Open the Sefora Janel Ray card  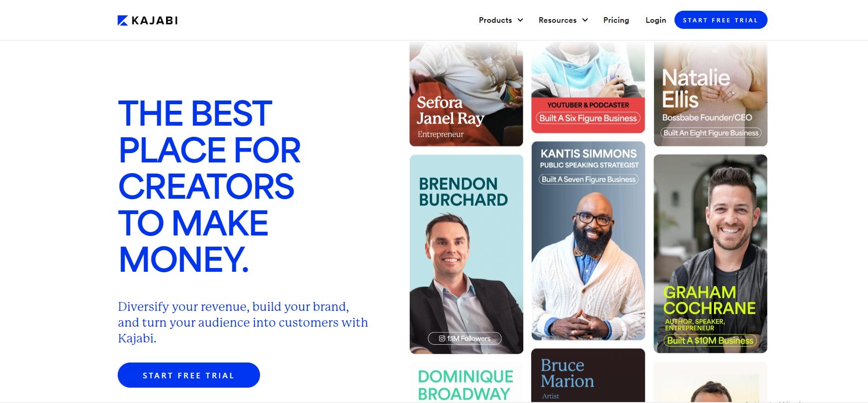pyautogui.click(x=466, y=94)
